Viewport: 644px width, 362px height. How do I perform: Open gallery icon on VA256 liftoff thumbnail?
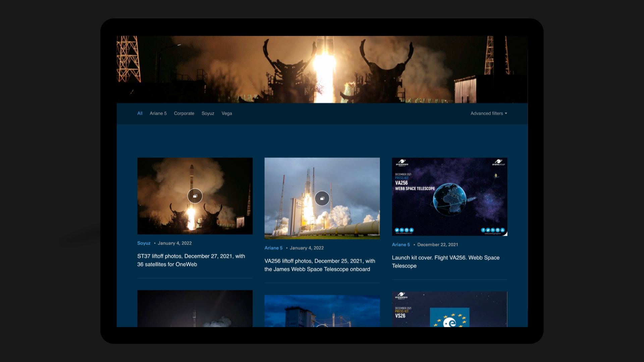coord(322,198)
